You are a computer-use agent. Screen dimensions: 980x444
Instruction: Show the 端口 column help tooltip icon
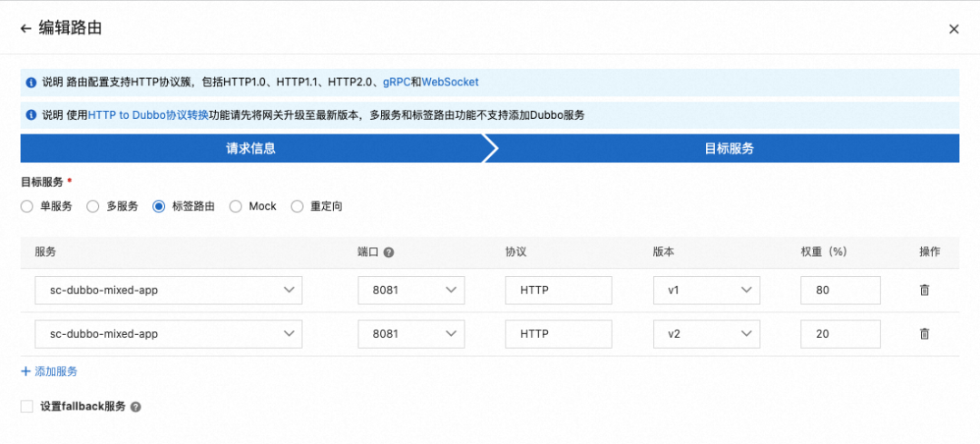pyautogui.click(x=388, y=252)
